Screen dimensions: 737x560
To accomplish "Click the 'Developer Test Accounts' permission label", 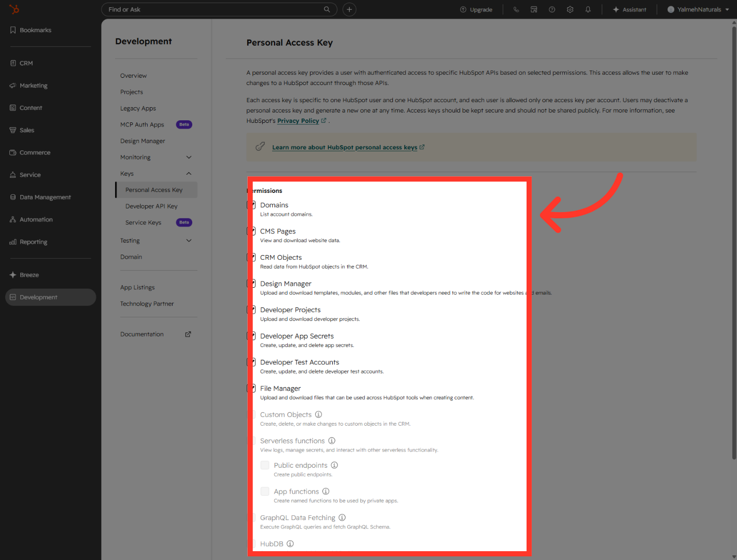I will [300, 362].
